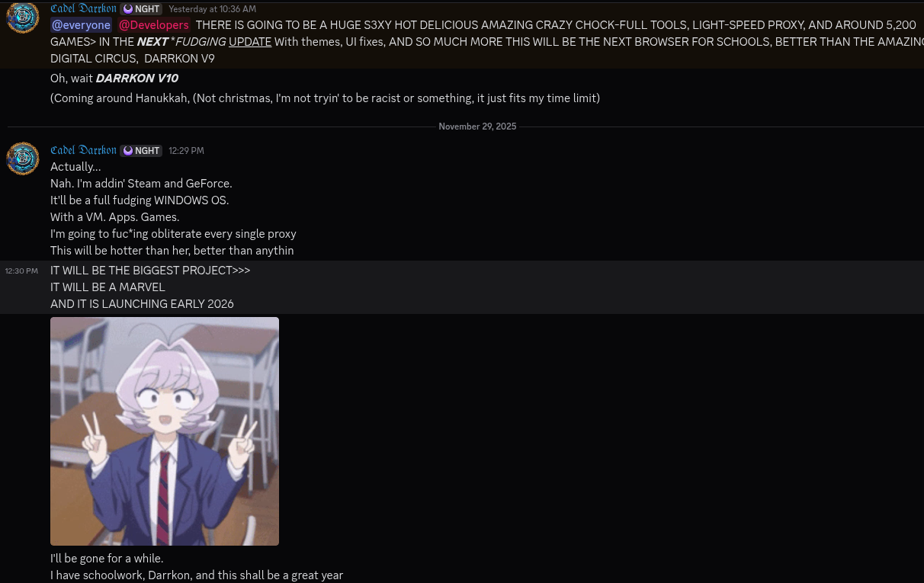Click the @Developers role mention

[153, 25]
